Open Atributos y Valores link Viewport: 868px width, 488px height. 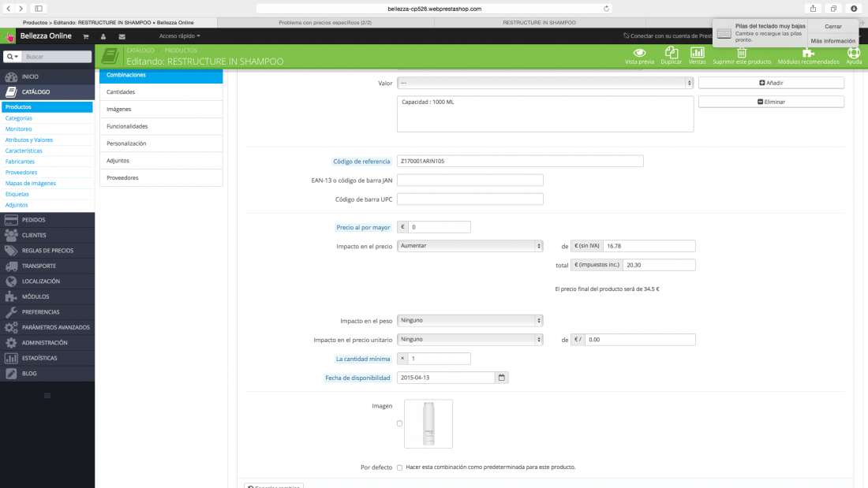[x=28, y=140]
